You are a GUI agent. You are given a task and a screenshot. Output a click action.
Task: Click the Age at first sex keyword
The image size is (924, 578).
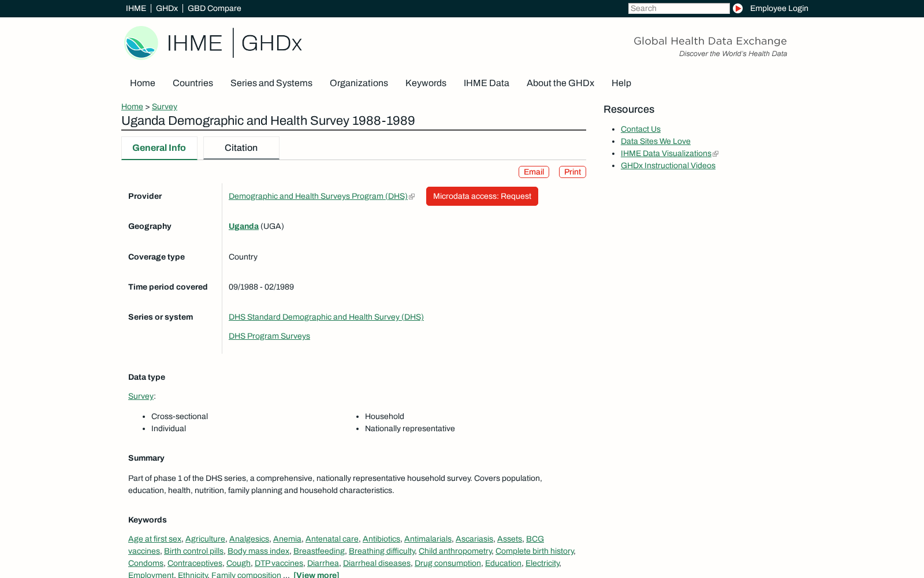tap(155, 539)
